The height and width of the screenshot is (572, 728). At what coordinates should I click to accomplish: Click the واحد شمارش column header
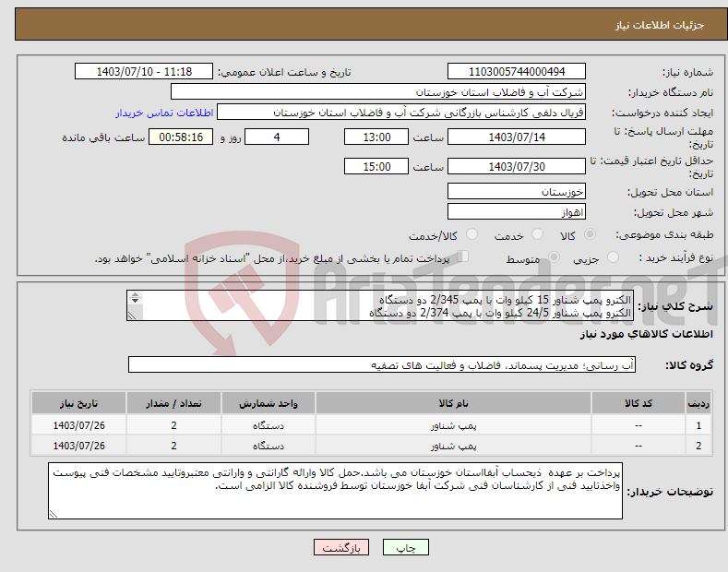click(x=269, y=403)
